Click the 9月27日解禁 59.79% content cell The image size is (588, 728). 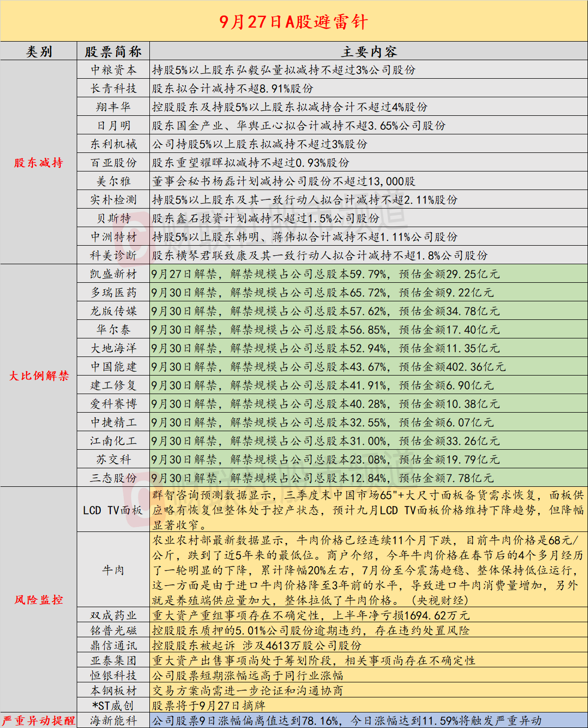368,274
